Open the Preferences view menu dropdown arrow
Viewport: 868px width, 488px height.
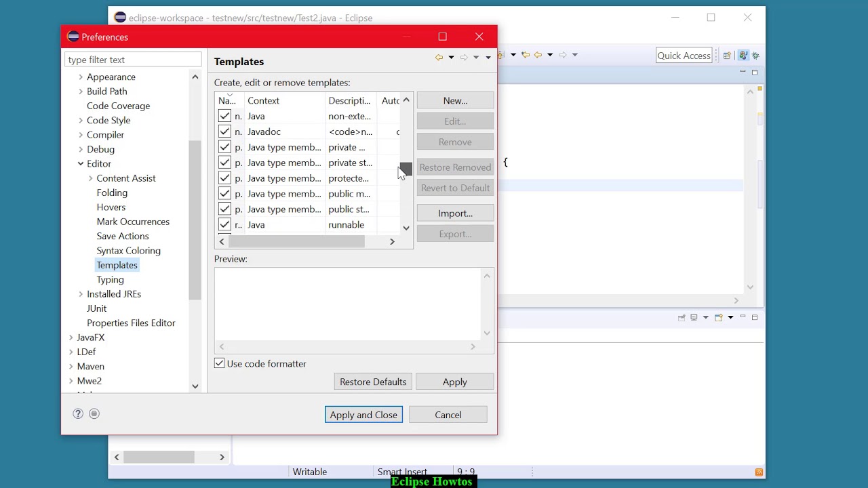click(x=488, y=58)
